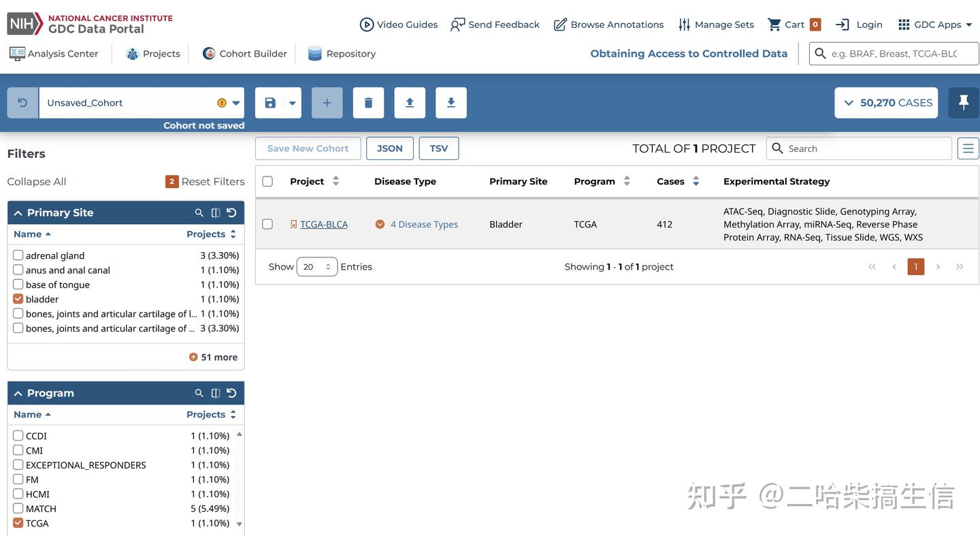Search within Program filter

[x=199, y=393]
